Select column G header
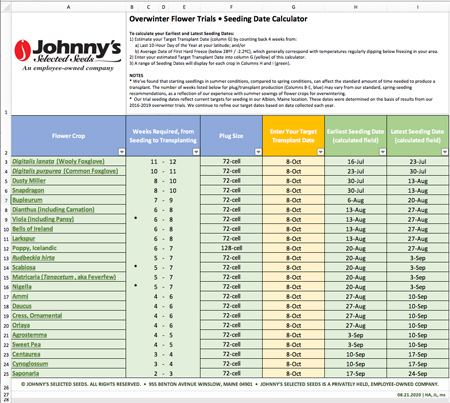The width and height of the screenshot is (450, 403). click(293, 7)
